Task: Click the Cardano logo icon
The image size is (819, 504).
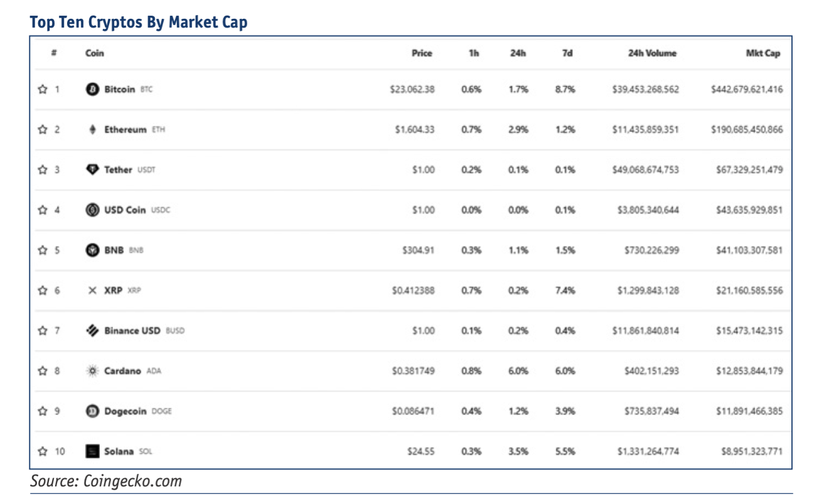Action: (x=92, y=371)
